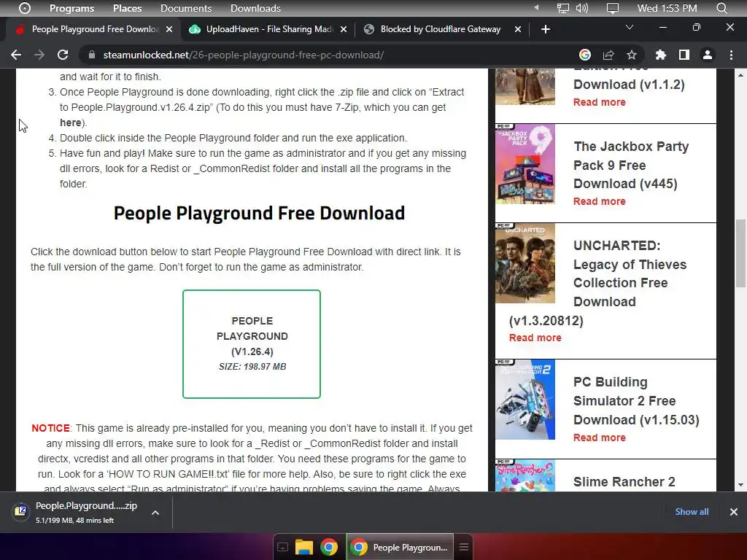The height and width of the screenshot is (560, 747).
Task: Switch to Blocked by Cloudflare Gateway tab
Action: 441,29
